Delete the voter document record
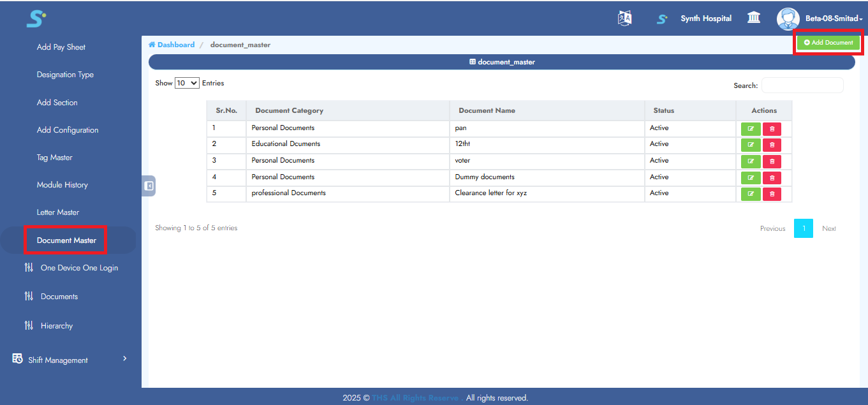Viewport: 868px width, 405px height. (772, 161)
